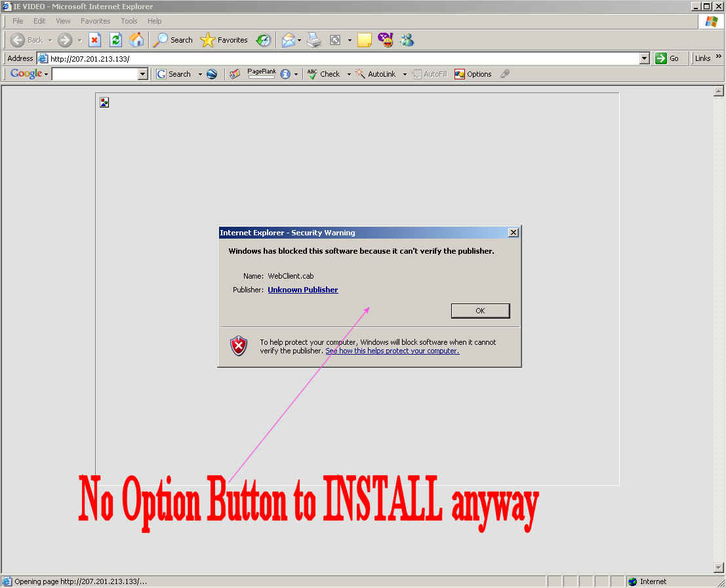726x588 pixels.
Task: Click the page icon in address bar
Action: pyautogui.click(x=43, y=58)
